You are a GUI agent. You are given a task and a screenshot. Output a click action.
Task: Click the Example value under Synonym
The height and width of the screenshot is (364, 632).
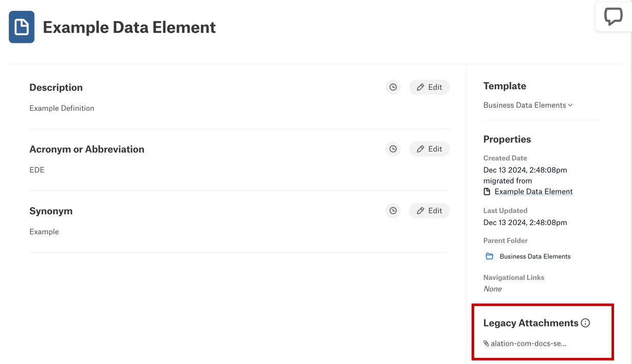(x=44, y=232)
